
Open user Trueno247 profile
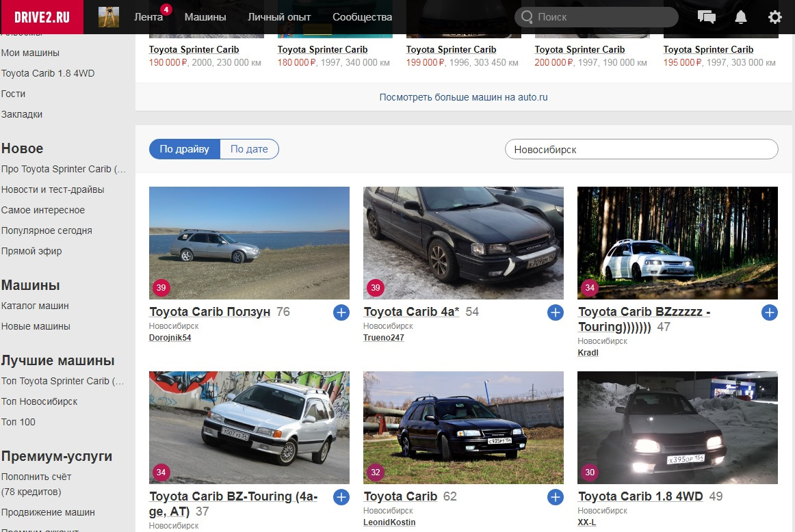383,338
